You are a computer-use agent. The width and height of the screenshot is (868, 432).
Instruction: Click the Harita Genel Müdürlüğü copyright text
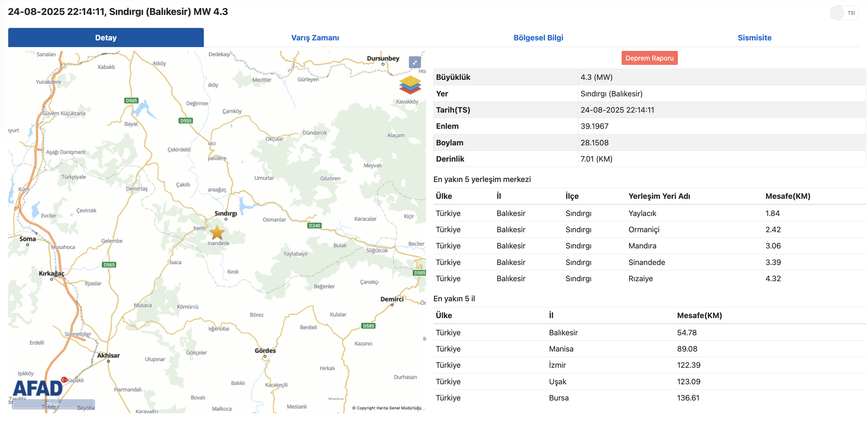pos(387,408)
